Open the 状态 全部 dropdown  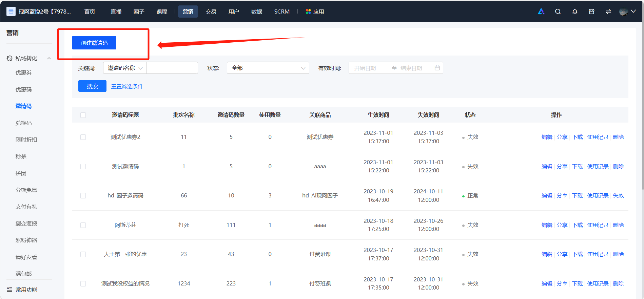tap(268, 68)
